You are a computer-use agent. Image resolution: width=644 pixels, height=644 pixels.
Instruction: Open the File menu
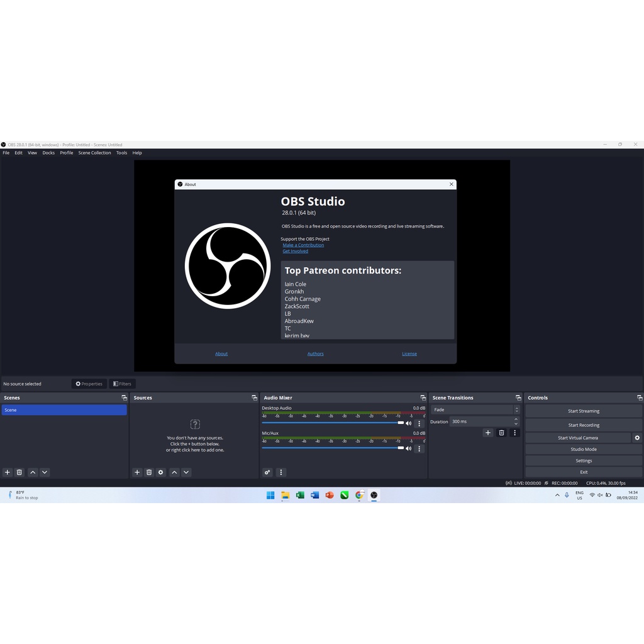click(6, 153)
